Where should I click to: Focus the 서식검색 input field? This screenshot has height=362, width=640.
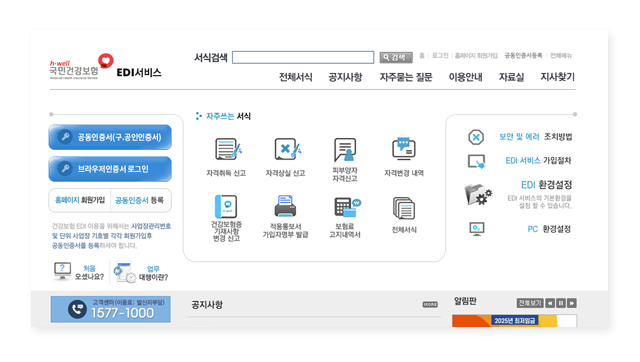pos(303,57)
